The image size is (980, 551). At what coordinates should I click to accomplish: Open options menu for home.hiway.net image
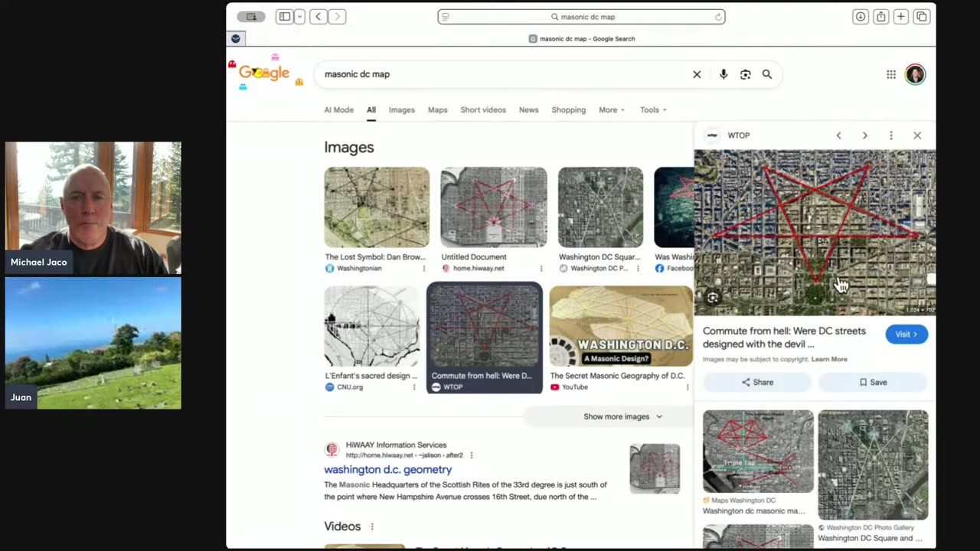pyautogui.click(x=541, y=269)
